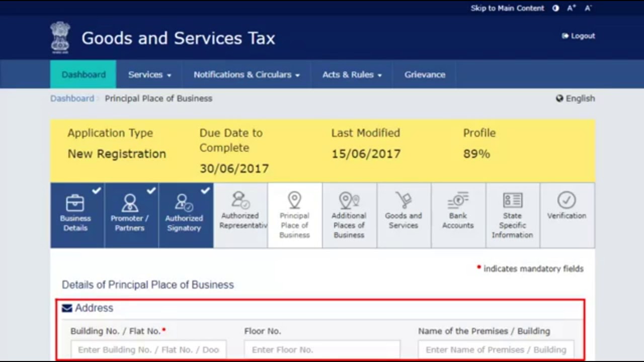Click the Details of Principal Place of Business heading
644x362 pixels.
(148, 285)
